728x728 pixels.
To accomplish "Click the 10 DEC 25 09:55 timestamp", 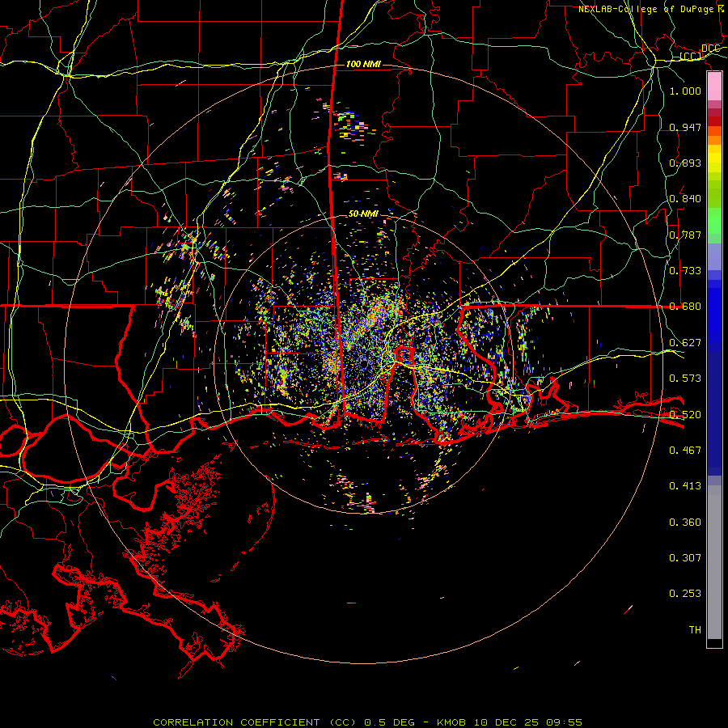I will coord(528,722).
